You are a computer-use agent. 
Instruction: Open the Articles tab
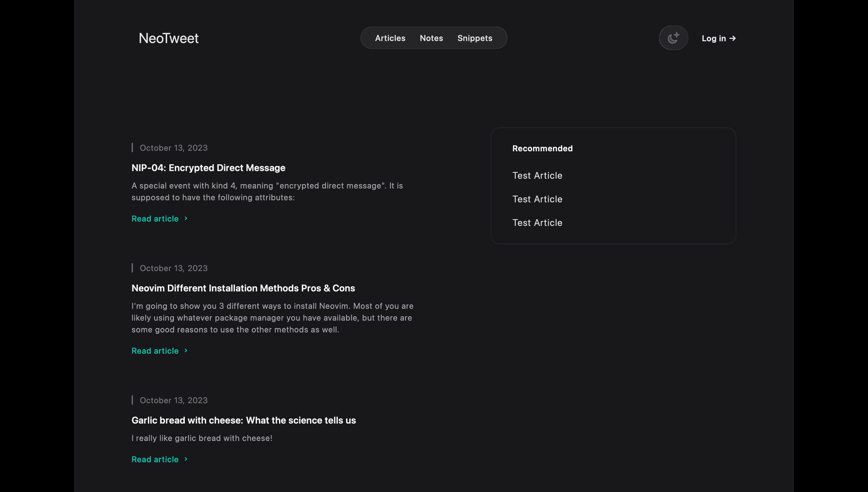coord(390,38)
